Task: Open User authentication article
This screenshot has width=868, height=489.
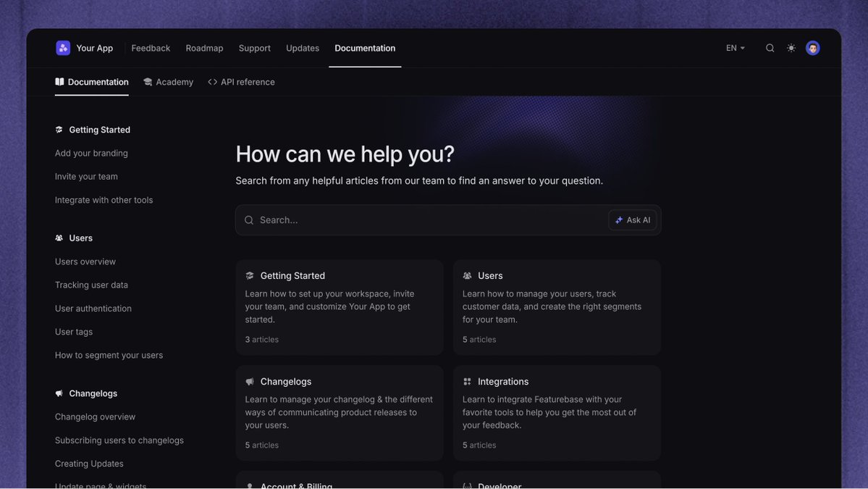Action: tap(93, 309)
